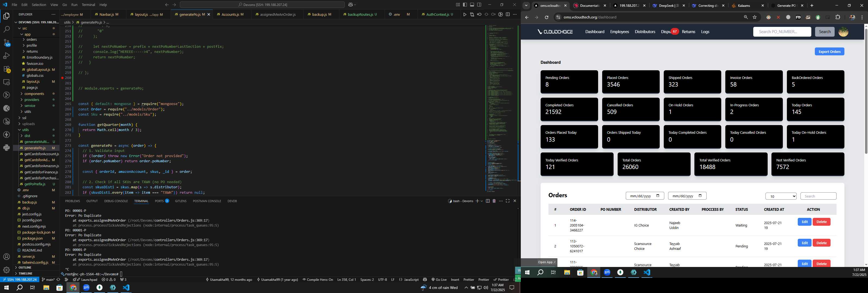
Task: Open Chrome extensions puzzle icon
Action: 838,17
